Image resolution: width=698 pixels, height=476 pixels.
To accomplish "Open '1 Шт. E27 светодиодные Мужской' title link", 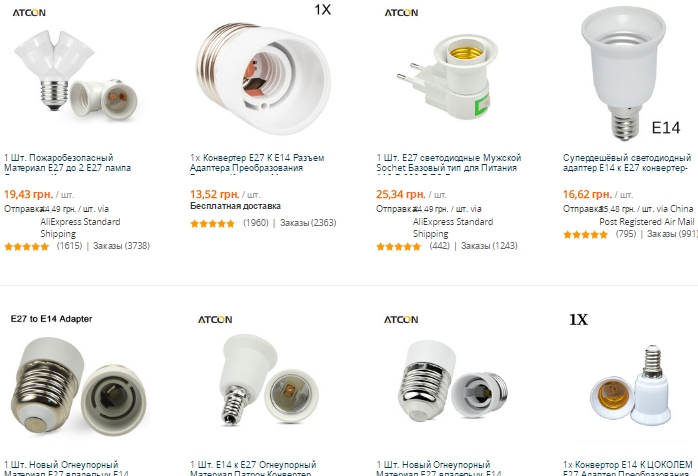I will pyautogui.click(x=449, y=163).
